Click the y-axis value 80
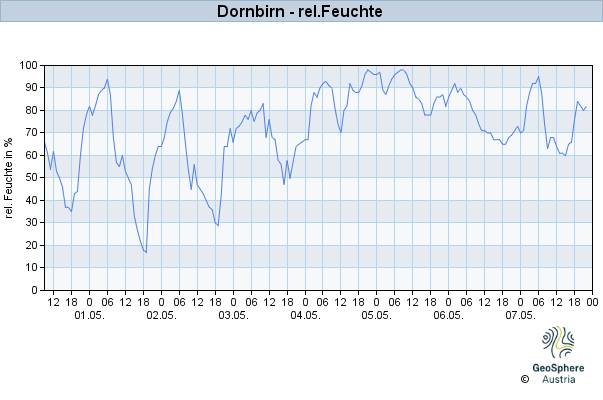603x400 pixels. 32,110
